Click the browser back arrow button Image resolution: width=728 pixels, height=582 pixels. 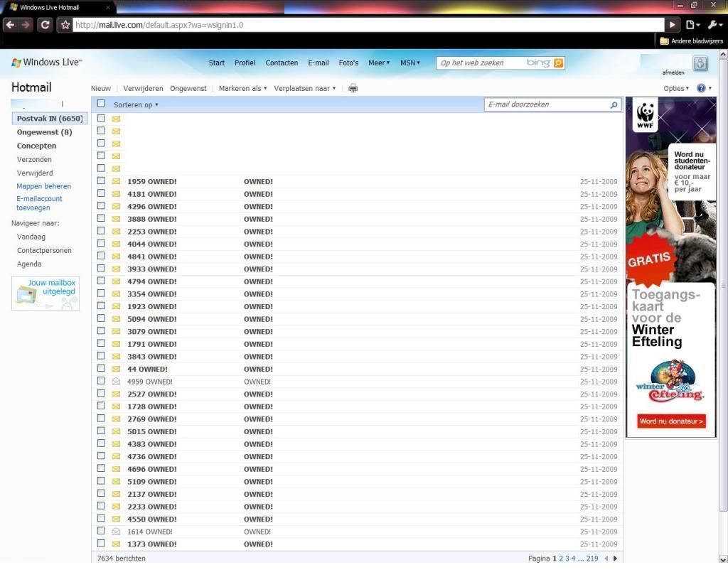(x=11, y=25)
